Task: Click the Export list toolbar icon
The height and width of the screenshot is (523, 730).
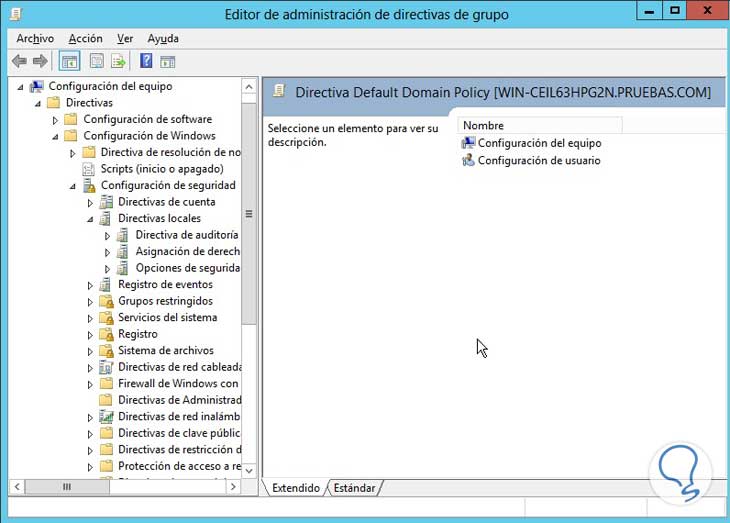Action: pos(118,61)
